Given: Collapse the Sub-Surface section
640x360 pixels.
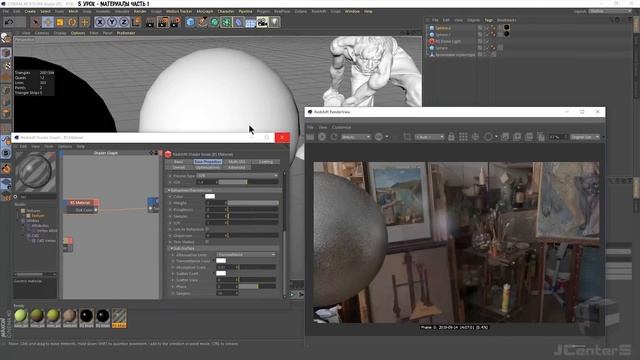Looking at the screenshot, I should tap(172, 248).
